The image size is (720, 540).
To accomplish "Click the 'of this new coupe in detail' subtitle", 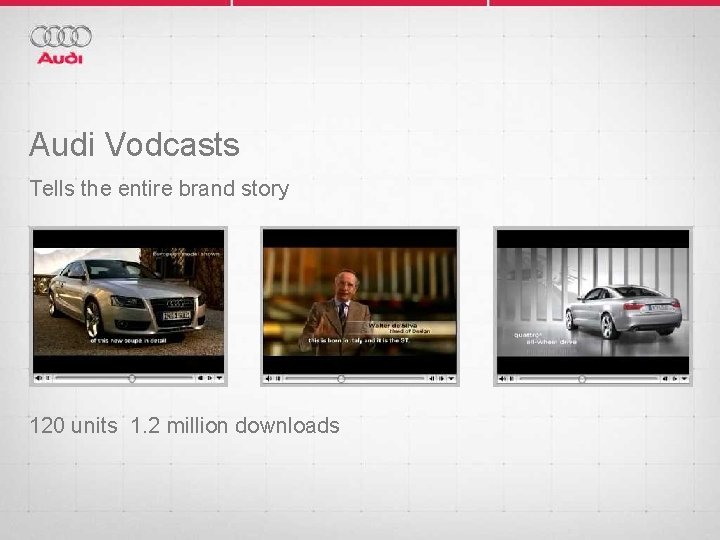I will 128,341.
